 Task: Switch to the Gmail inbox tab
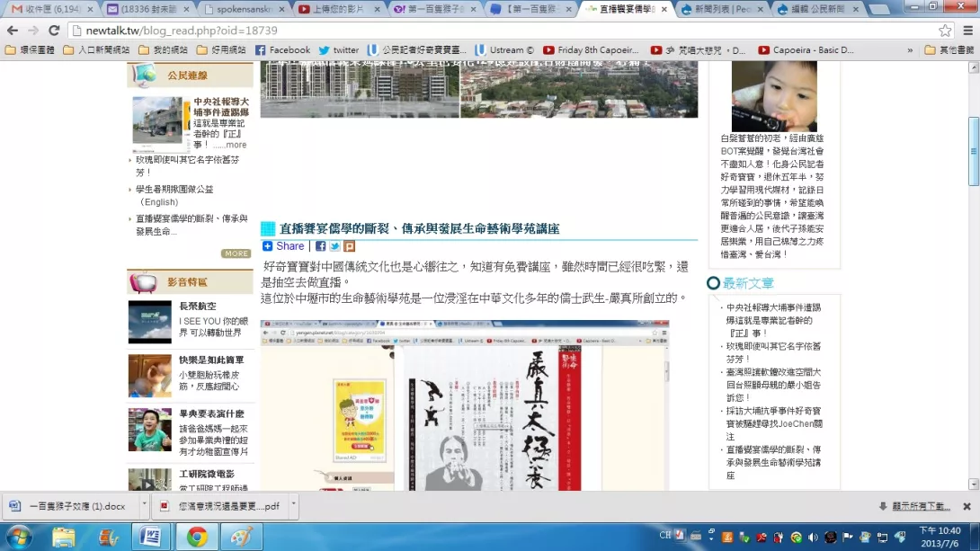click(49, 9)
